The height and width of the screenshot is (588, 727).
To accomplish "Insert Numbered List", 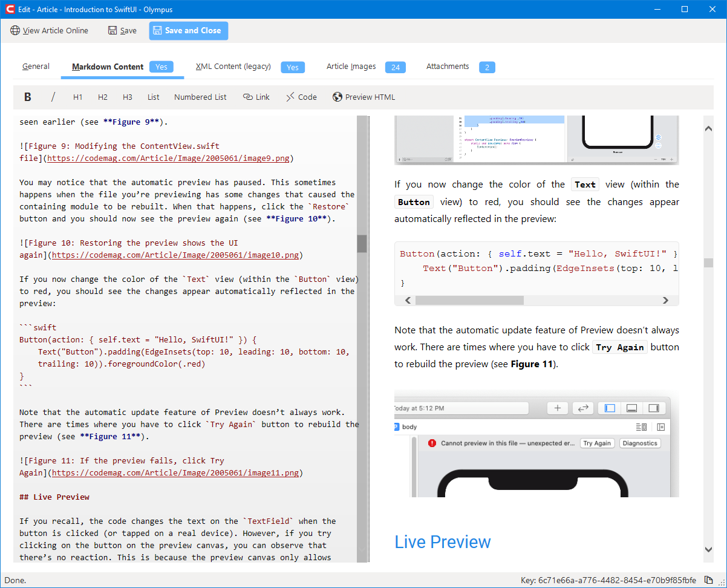I will click(200, 97).
